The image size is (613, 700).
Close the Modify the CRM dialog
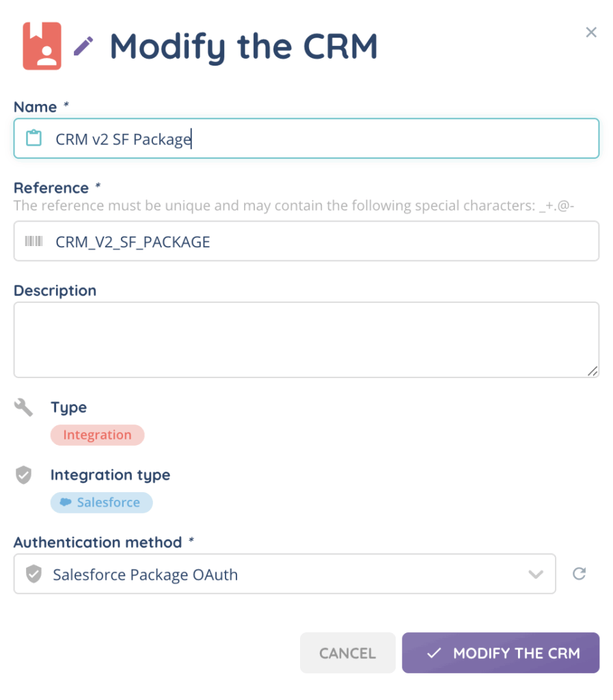pos(591,32)
